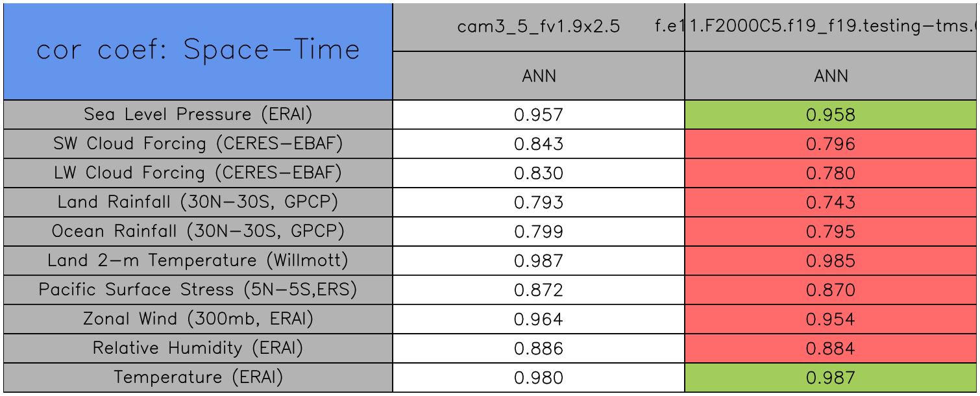
Task: Click the Ocean Rainfall (30N-30S, GPCP) label
Action: [x=198, y=232]
